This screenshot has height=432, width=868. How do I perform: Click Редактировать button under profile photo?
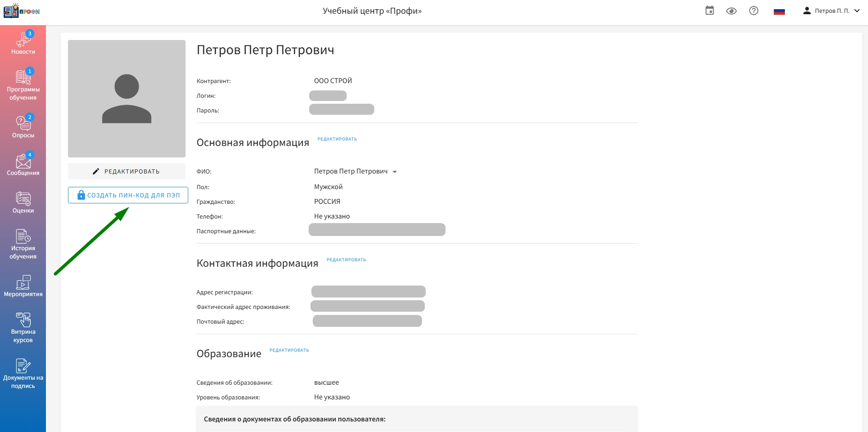coord(127,171)
